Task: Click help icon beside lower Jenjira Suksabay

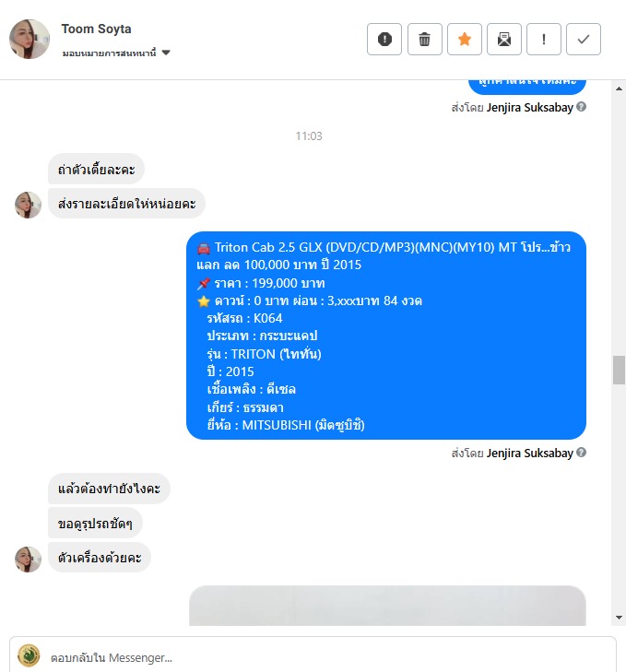Action: [x=581, y=453]
